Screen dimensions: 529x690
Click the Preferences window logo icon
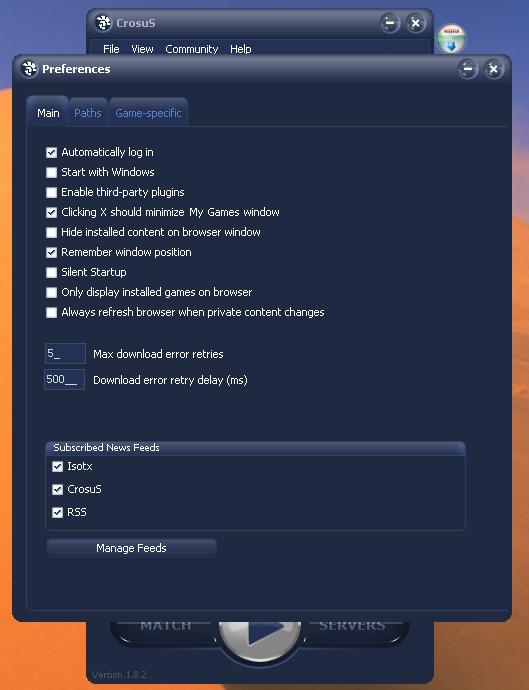[x=29, y=69]
